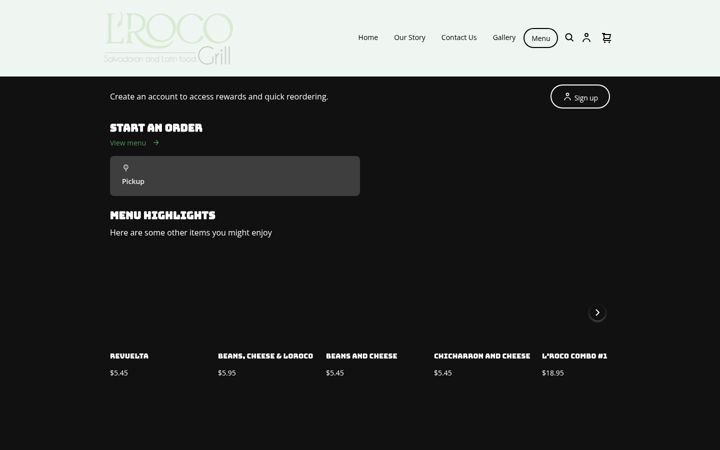Viewport: 720px width, 450px height.
Task: Click the Start an Order heading
Action: 156,128
